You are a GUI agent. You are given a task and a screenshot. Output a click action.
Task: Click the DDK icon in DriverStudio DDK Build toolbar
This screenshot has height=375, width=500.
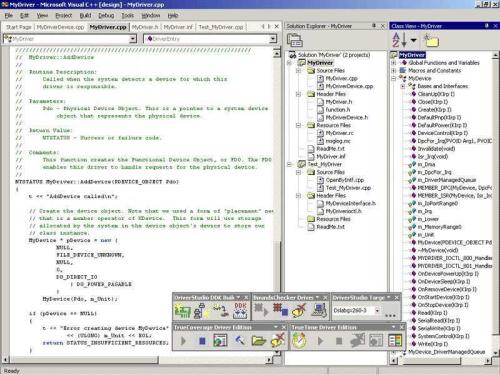[x=240, y=310]
